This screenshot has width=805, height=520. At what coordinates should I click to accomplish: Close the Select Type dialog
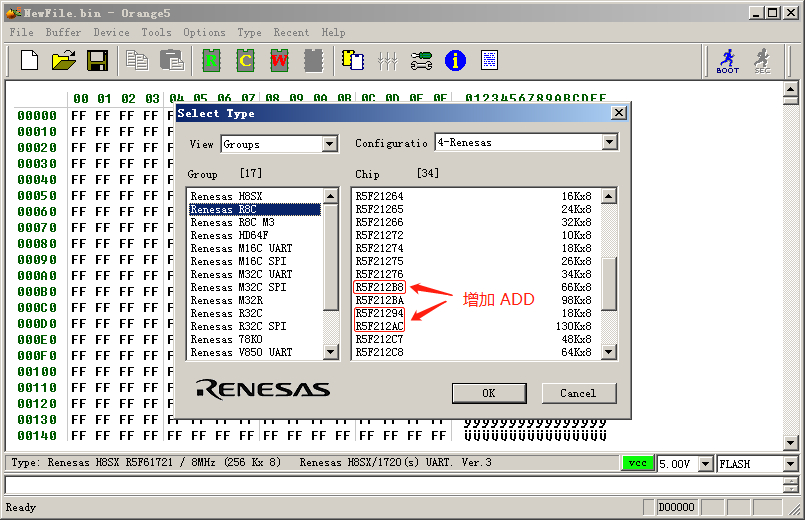pyautogui.click(x=618, y=114)
